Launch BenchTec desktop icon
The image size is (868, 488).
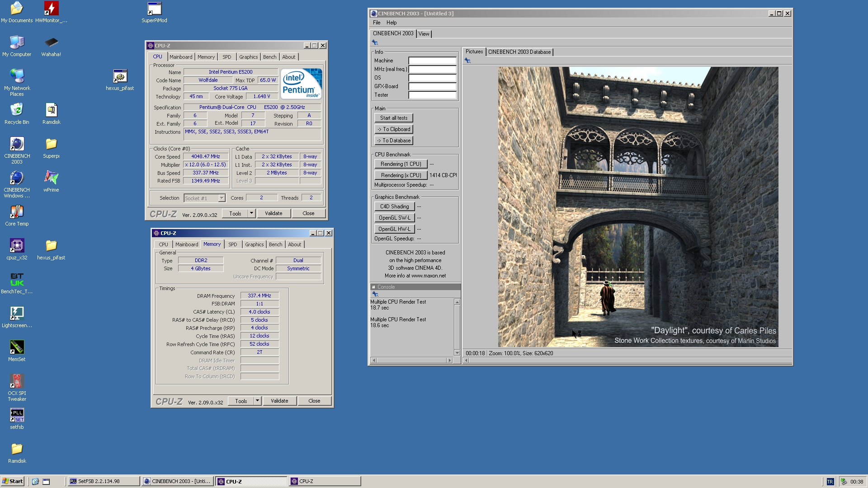click(x=17, y=283)
